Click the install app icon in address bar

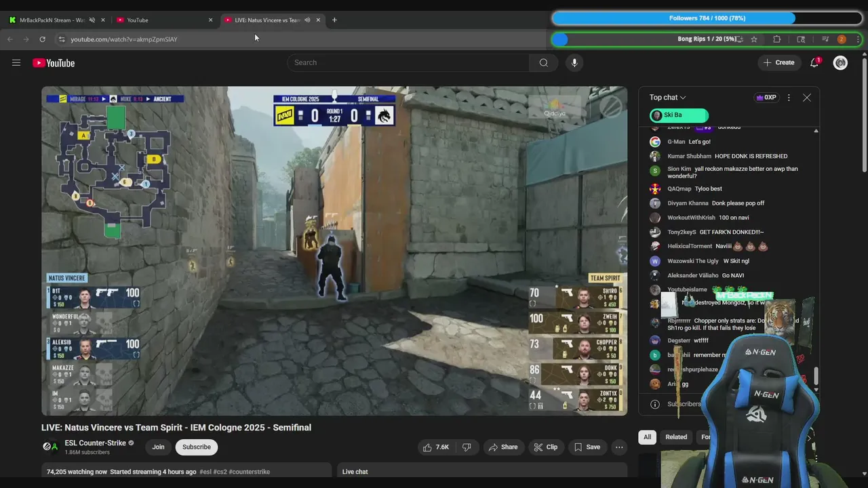coord(740,39)
